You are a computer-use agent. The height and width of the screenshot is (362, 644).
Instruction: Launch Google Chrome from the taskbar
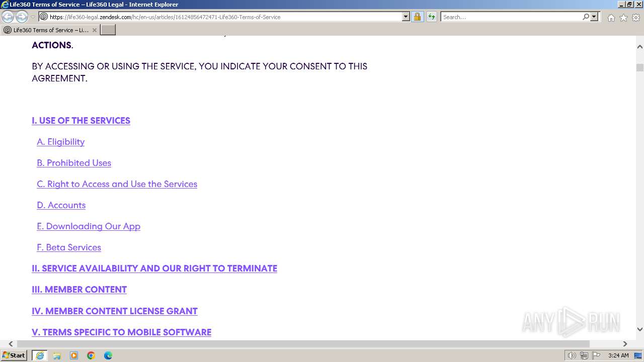[91, 355]
